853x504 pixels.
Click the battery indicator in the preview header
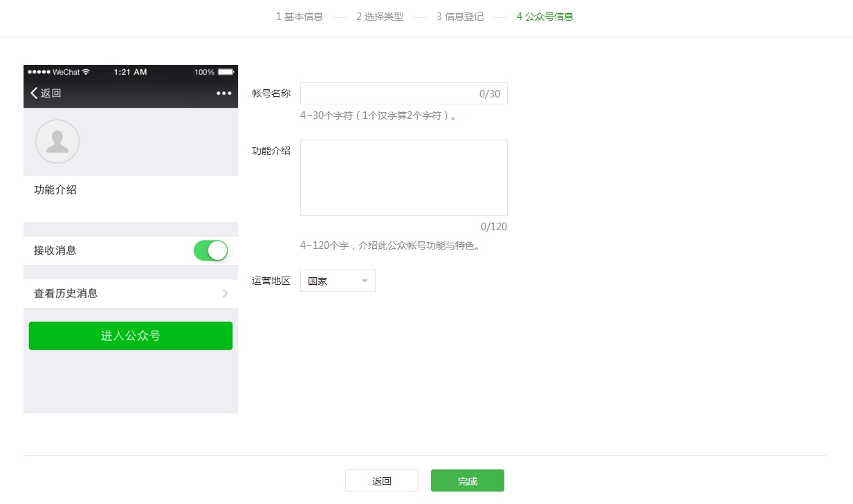pyautogui.click(x=227, y=72)
